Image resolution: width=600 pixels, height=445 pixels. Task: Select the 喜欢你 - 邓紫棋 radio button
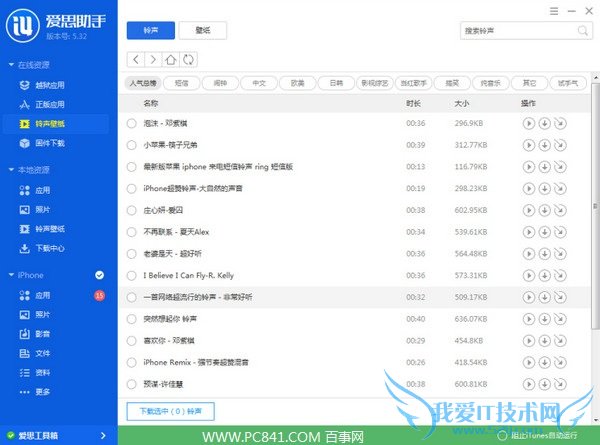pyautogui.click(x=132, y=341)
